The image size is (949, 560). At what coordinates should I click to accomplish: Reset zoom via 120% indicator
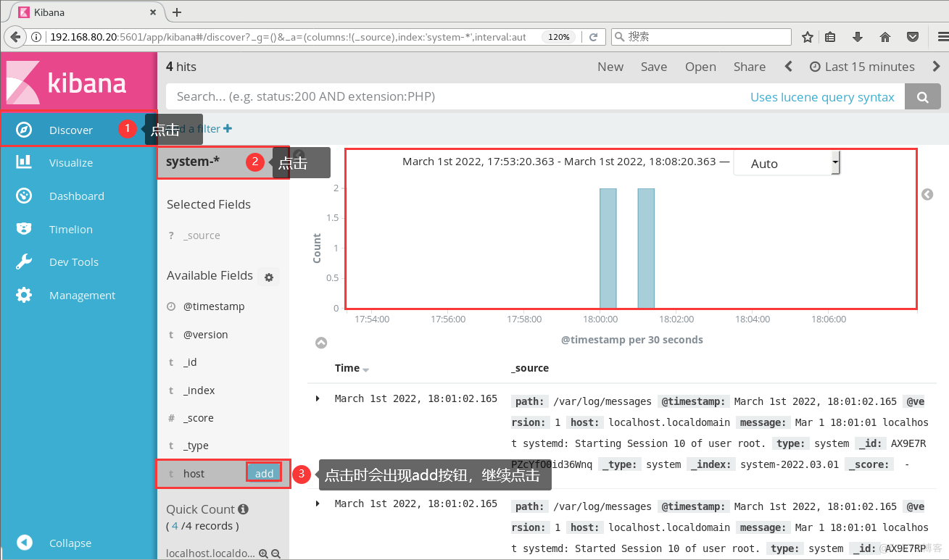point(558,37)
